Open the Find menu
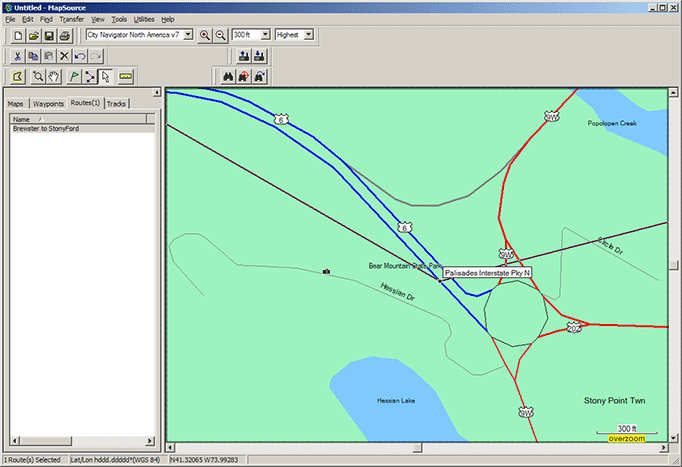This screenshot has width=682, height=467. (x=46, y=19)
